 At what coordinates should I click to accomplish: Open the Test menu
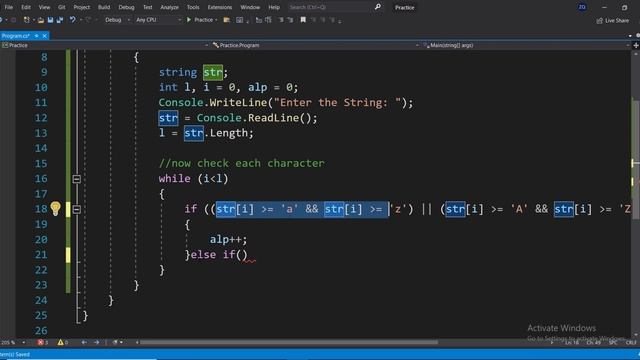148,7
